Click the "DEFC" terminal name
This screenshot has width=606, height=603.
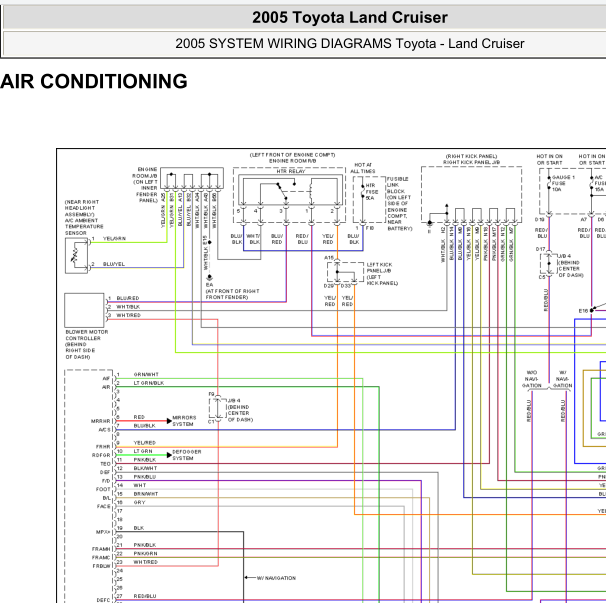[x=103, y=600]
